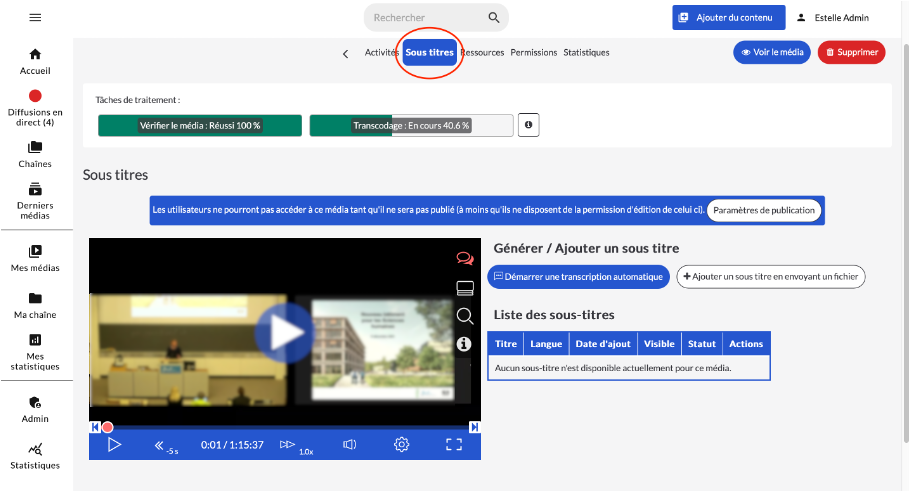The height and width of the screenshot is (492, 910).
Task: Click the processing tasks info button
Action: point(528,125)
